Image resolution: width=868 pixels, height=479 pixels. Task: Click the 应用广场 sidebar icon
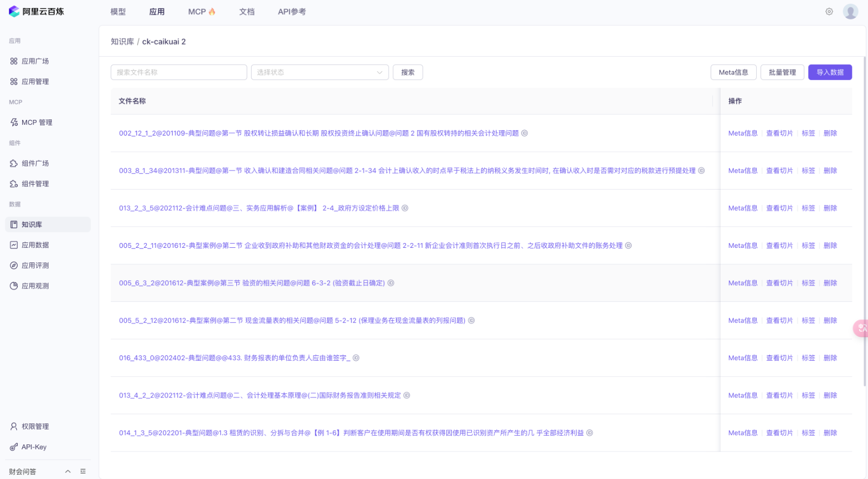pos(14,61)
